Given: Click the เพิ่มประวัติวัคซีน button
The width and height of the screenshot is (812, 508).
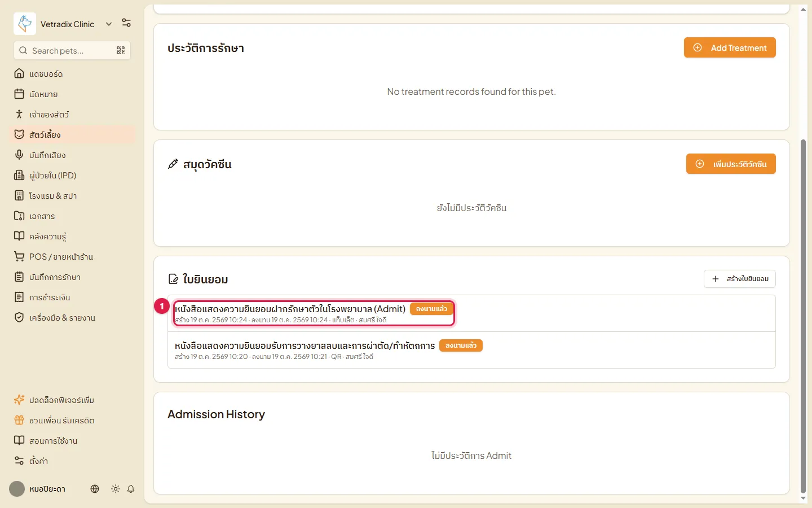Looking at the screenshot, I should [731, 164].
